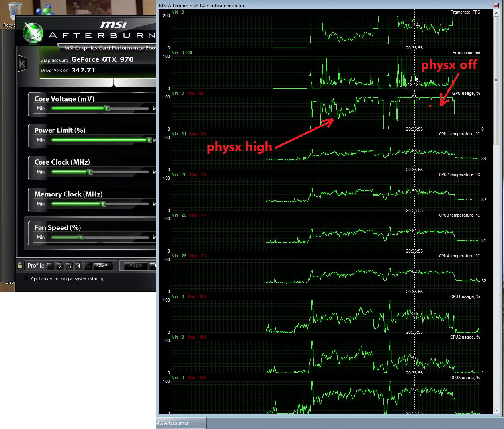This screenshot has height=429, width=504.
Task: Toggle the profile lock padlock icon
Action: coord(20,265)
